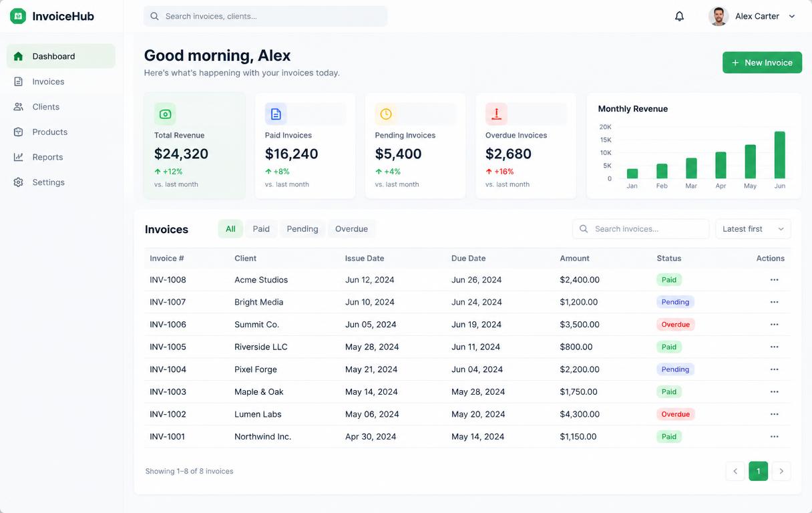This screenshot has height=513, width=812.
Task: Click the Reports chart icon in sidebar
Action: [x=18, y=157]
